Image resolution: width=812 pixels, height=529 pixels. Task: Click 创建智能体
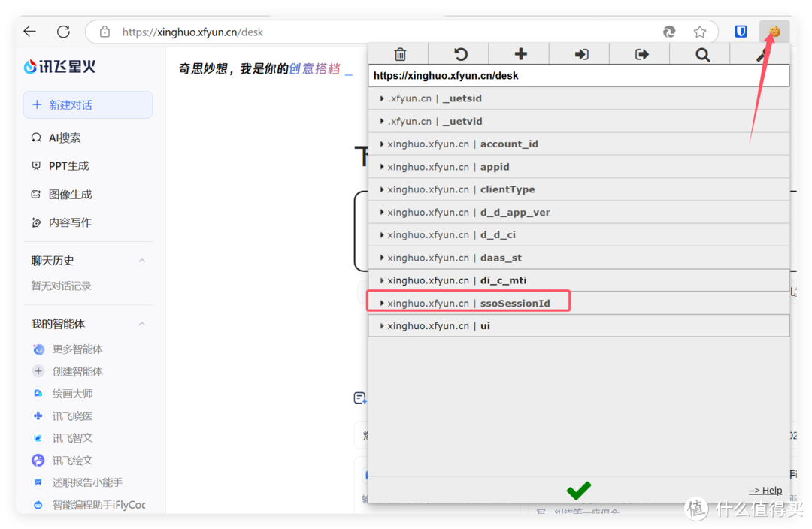[x=68, y=371]
